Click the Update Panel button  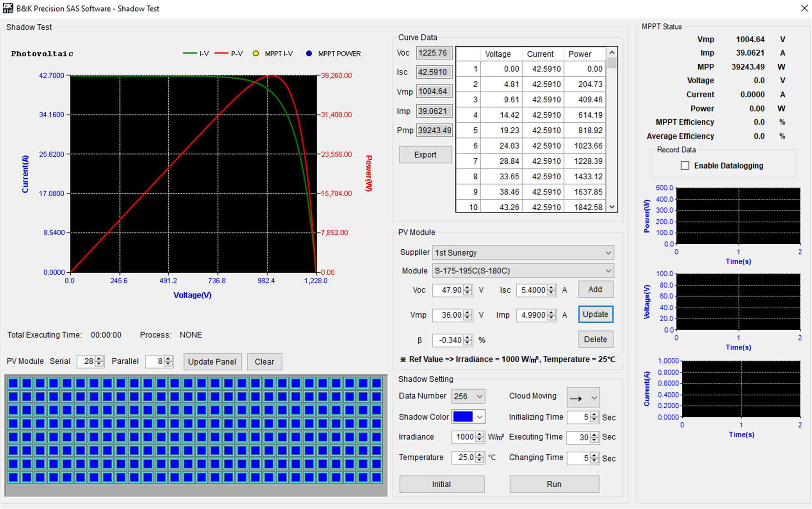tap(212, 362)
